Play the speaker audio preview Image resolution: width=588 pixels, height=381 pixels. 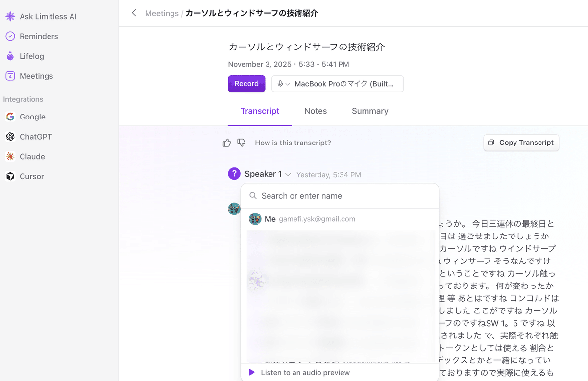pos(252,373)
